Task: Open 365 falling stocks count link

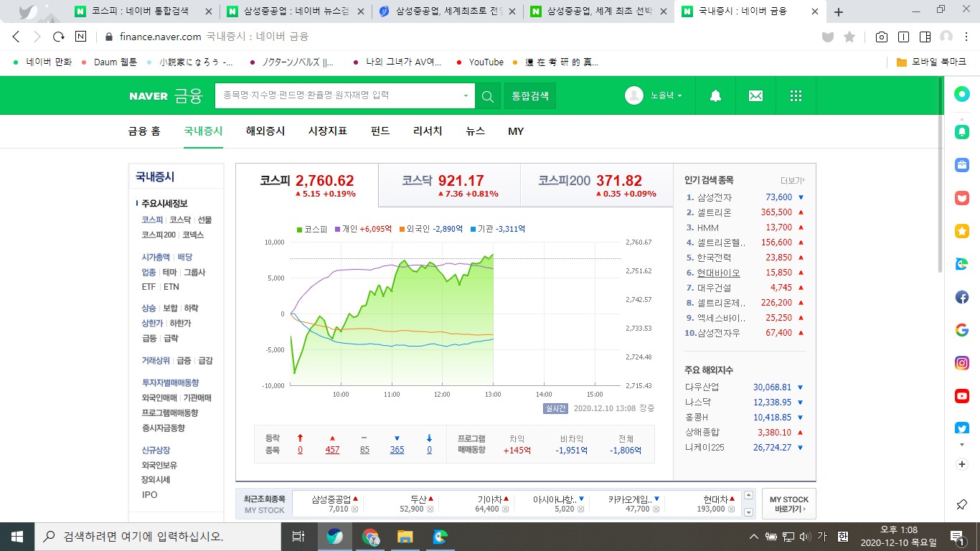Action: coord(397,450)
